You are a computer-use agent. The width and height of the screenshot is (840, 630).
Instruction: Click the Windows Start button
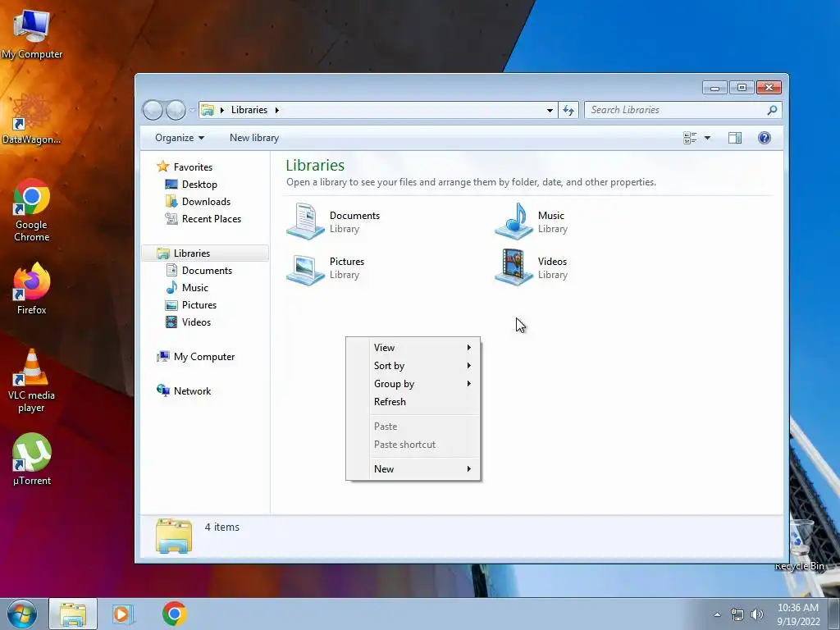click(22, 614)
